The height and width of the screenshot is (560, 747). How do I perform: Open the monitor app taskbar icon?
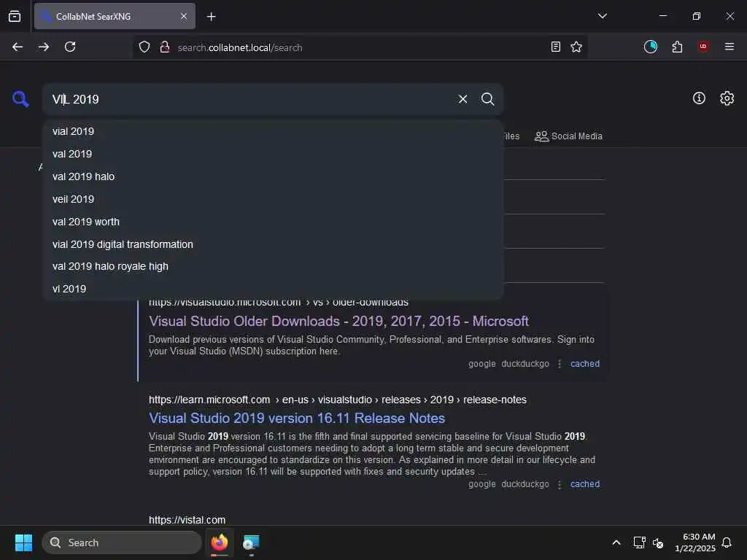[251, 542]
